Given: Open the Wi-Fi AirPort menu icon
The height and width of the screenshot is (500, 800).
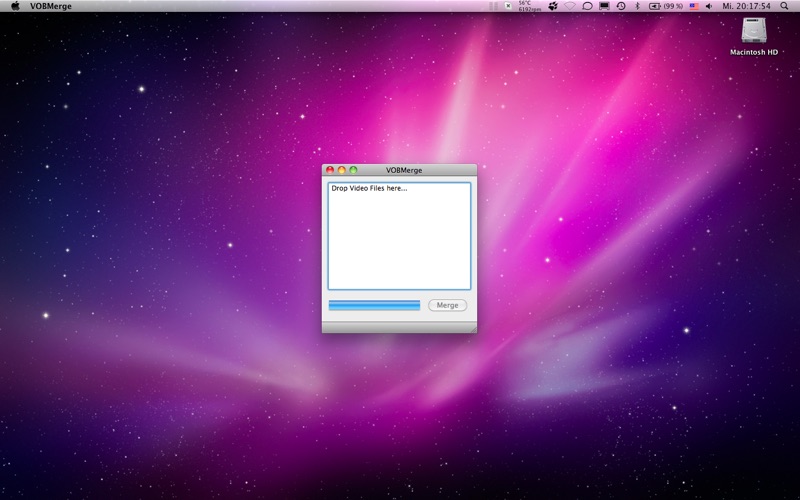Looking at the screenshot, I should (570, 6).
